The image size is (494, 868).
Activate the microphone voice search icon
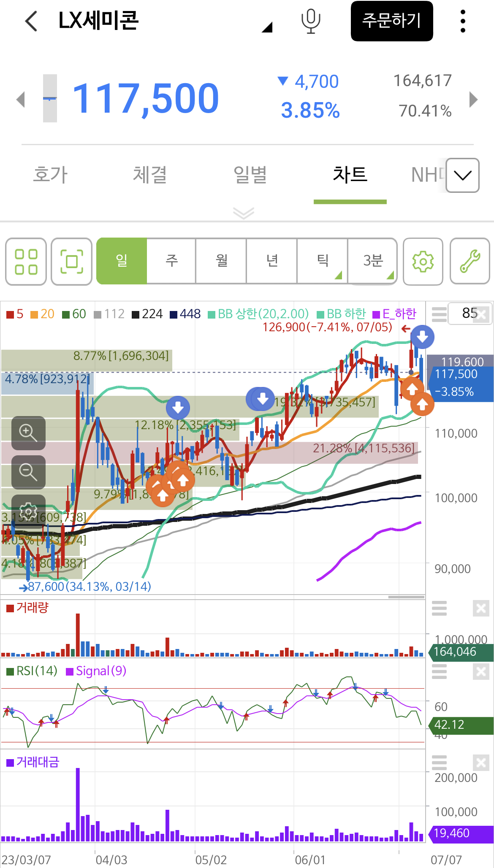pos(311,21)
